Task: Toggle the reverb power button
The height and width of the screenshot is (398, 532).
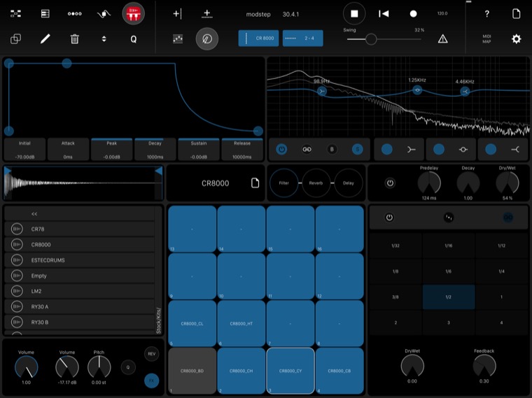Action: pyautogui.click(x=390, y=183)
